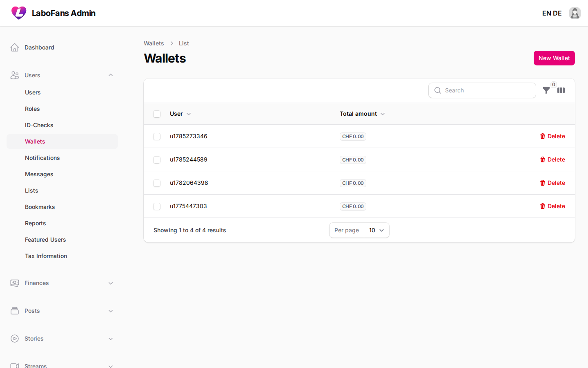Click CHF 0.00 badge for u1775447303
Viewport: 588px width, 368px height.
tap(353, 206)
